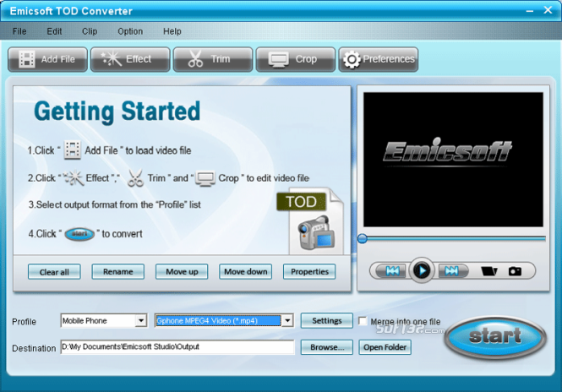Close the Emicsoft TOD Converter window
This screenshot has height=392, width=562.
pyautogui.click(x=548, y=10)
